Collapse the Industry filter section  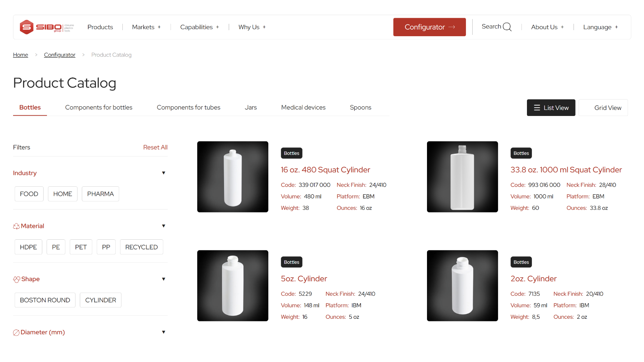pyautogui.click(x=163, y=173)
